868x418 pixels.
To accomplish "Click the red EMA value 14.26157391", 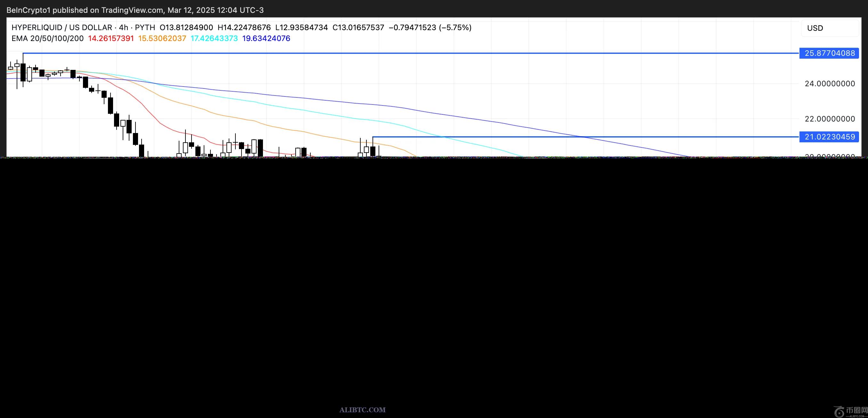I will pos(111,38).
